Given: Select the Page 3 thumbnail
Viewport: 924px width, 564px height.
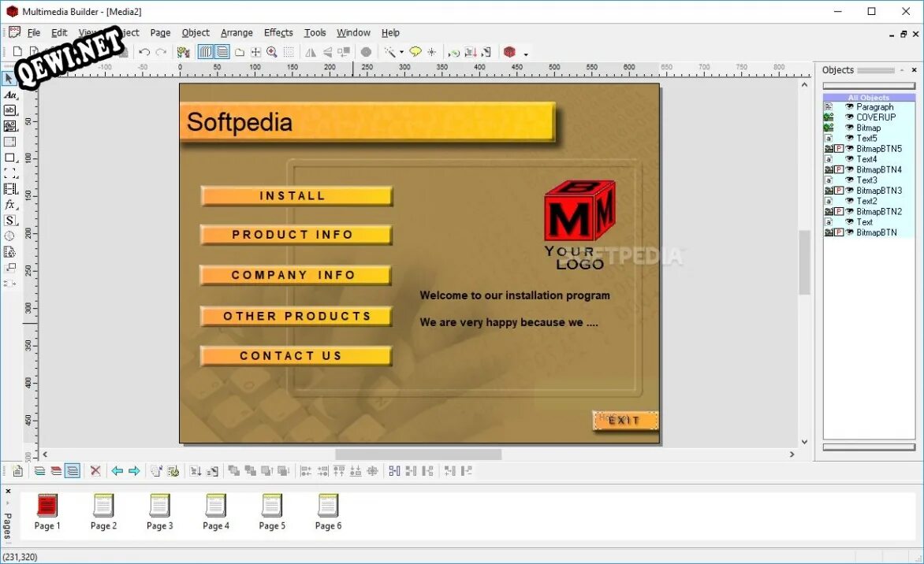Looking at the screenshot, I should coord(160,512).
